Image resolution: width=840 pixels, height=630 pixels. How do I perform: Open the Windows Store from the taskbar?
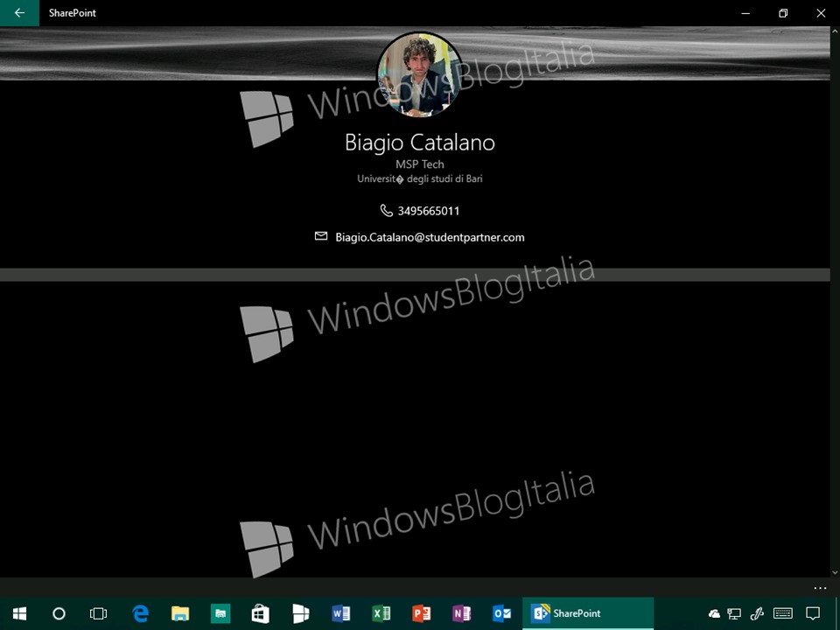(x=261, y=613)
